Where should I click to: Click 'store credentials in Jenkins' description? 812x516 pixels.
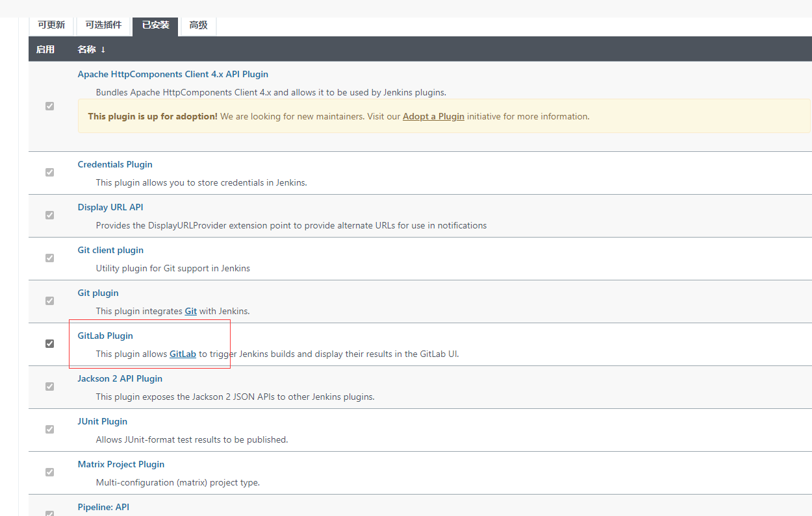click(x=201, y=182)
